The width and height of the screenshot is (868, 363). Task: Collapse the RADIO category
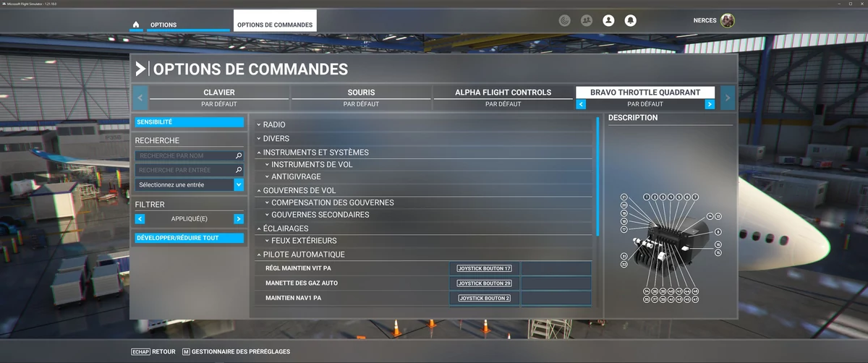(424, 125)
